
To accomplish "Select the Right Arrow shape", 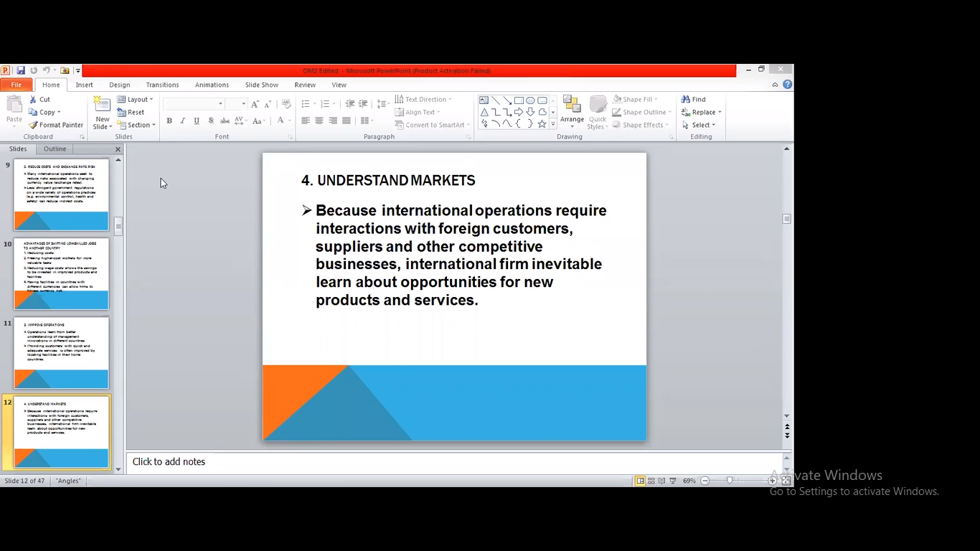I will point(518,112).
